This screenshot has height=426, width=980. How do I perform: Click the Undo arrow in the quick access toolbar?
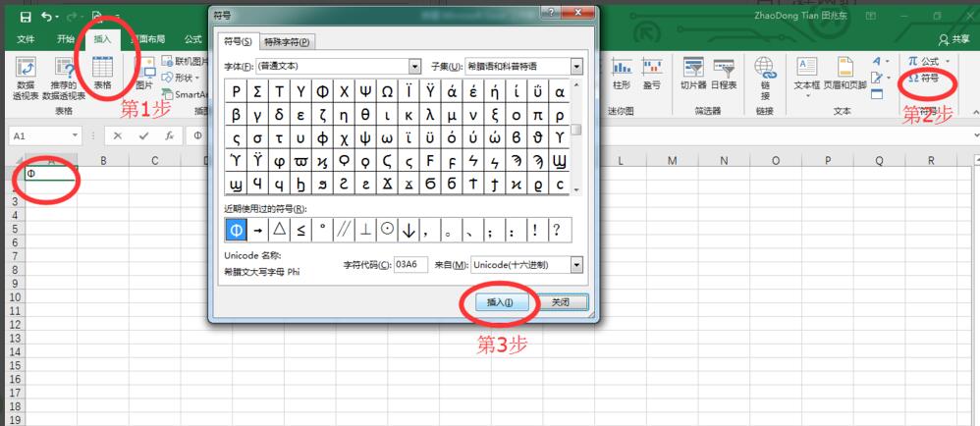(46, 17)
